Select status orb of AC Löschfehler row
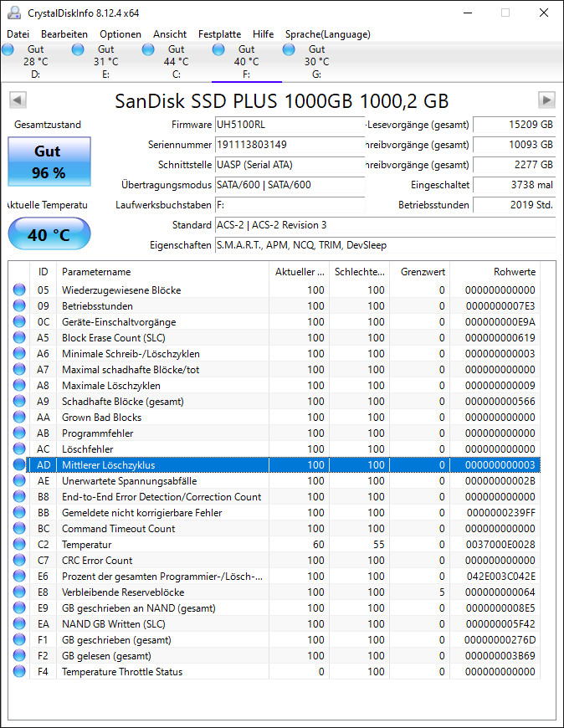564x728 pixels. tap(19, 449)
